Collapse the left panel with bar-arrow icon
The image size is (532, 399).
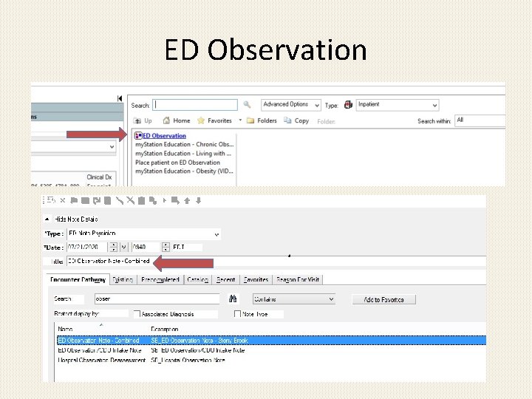[x=120, y=98]
